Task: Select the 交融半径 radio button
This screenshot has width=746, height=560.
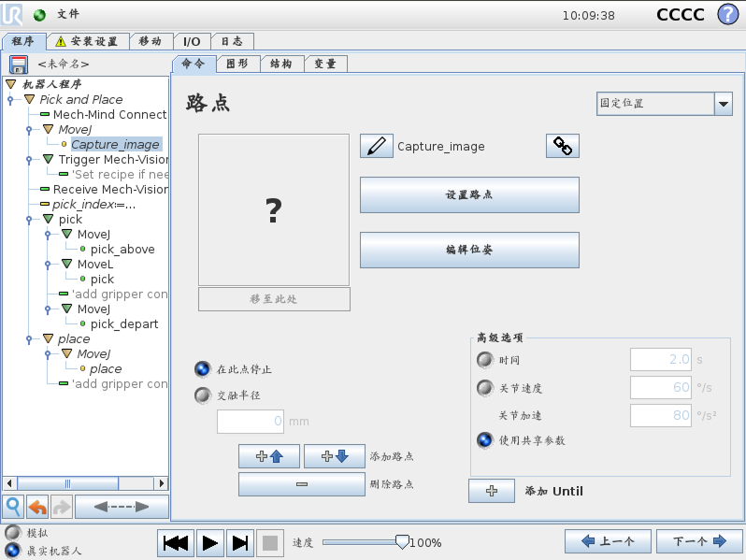Action: 203,395
